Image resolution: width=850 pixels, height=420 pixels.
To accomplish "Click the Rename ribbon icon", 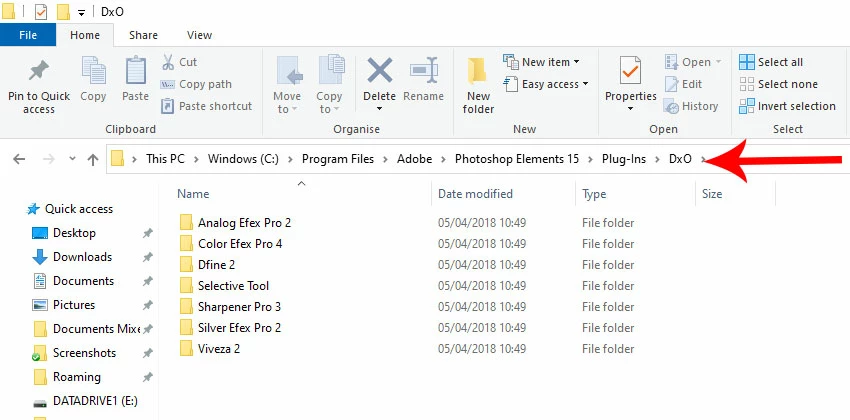I will 423,70.
